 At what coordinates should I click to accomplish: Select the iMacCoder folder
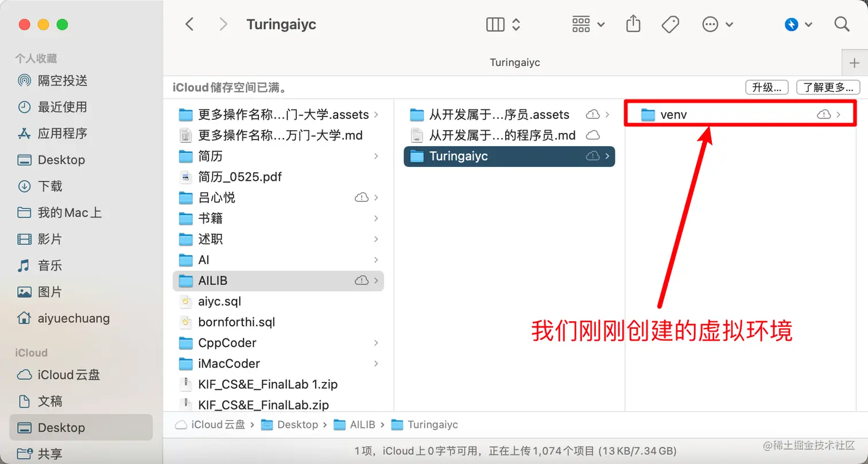(278, 363)
